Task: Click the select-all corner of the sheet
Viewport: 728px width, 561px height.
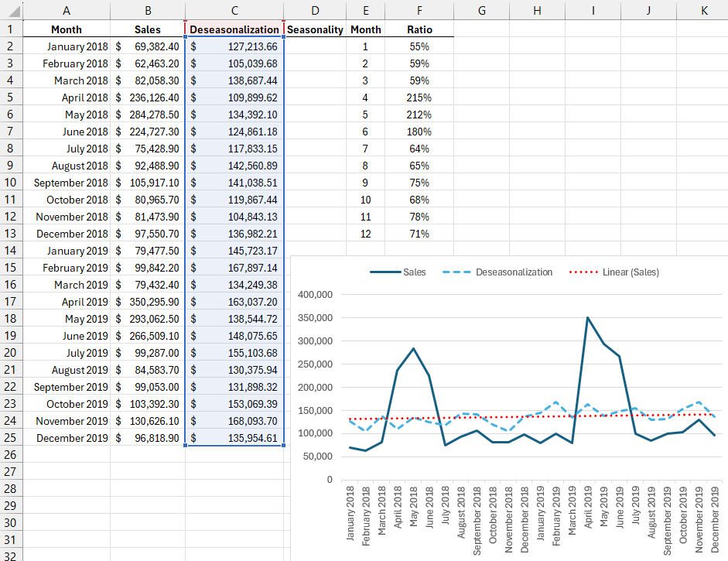Action: [11, 10]
